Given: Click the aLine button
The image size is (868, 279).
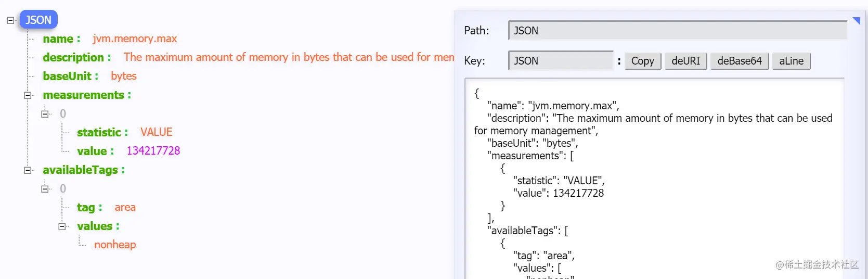Looking at the screenshot, I should (x=791, y=61).
